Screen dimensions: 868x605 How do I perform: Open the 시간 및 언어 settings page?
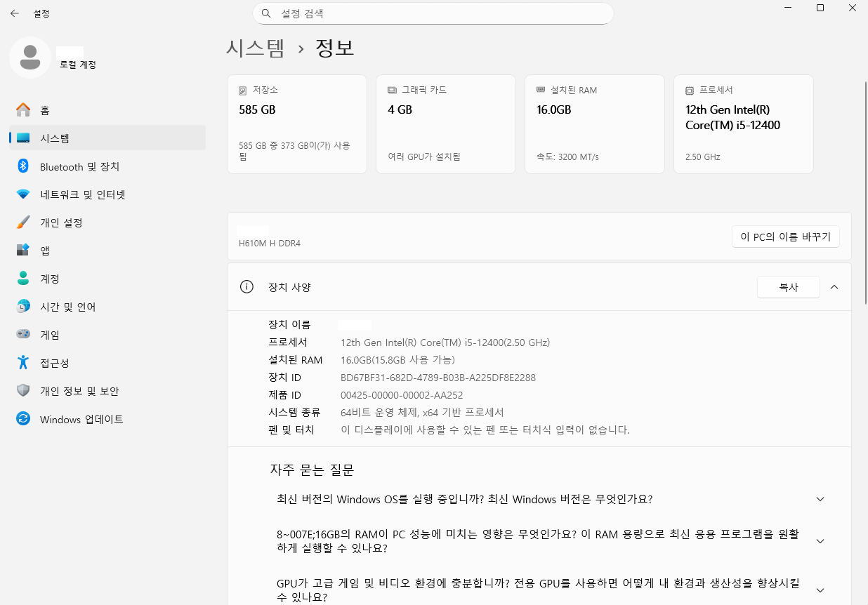[67, 307]
